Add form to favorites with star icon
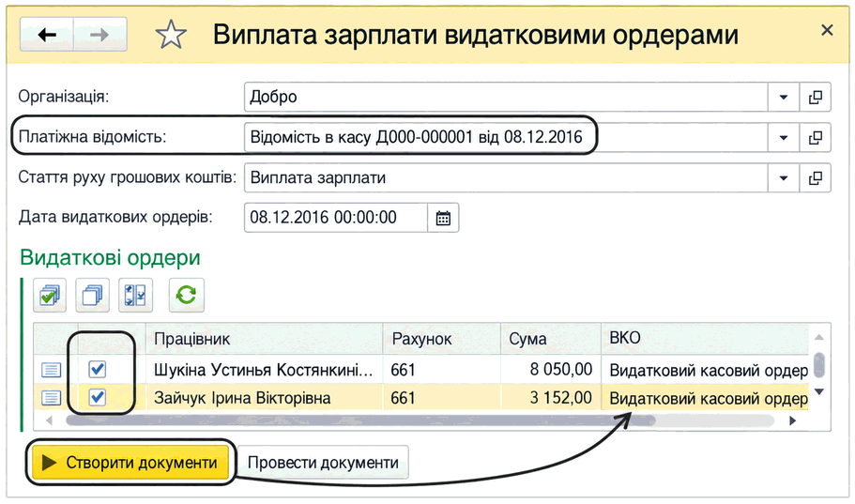The image size is (855, 504). (171, 35)
